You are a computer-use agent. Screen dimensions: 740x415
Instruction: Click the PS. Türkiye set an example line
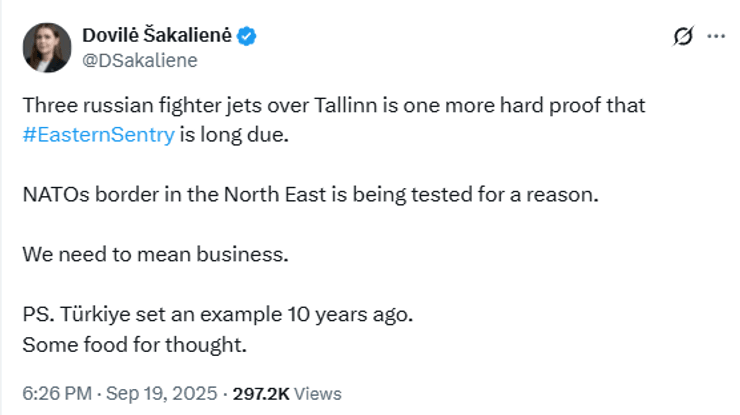(217, 313)
